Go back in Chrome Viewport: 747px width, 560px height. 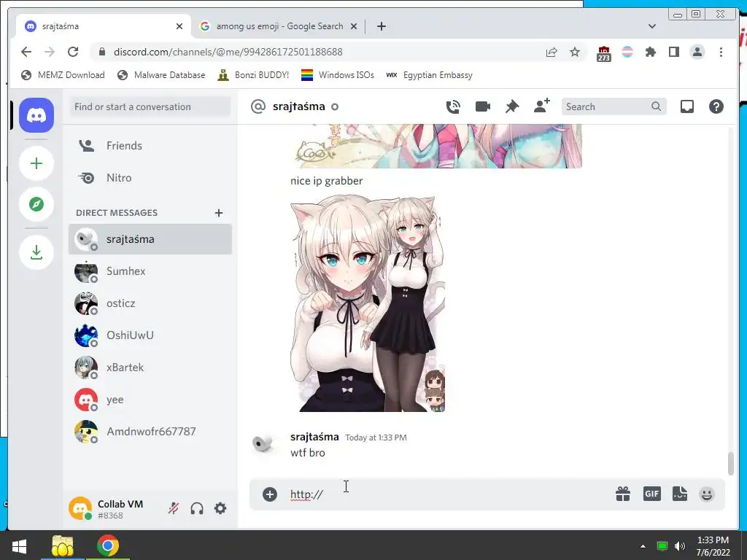26,52
